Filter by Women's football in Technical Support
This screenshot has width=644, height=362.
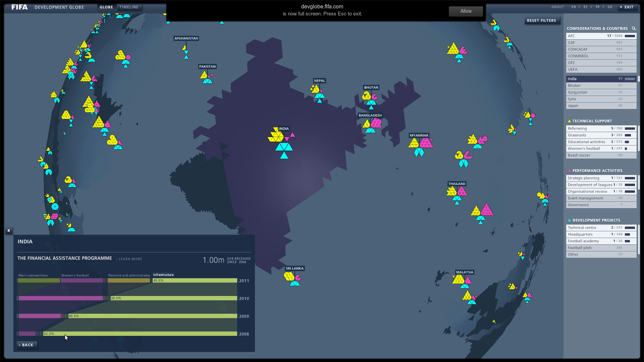601,148
